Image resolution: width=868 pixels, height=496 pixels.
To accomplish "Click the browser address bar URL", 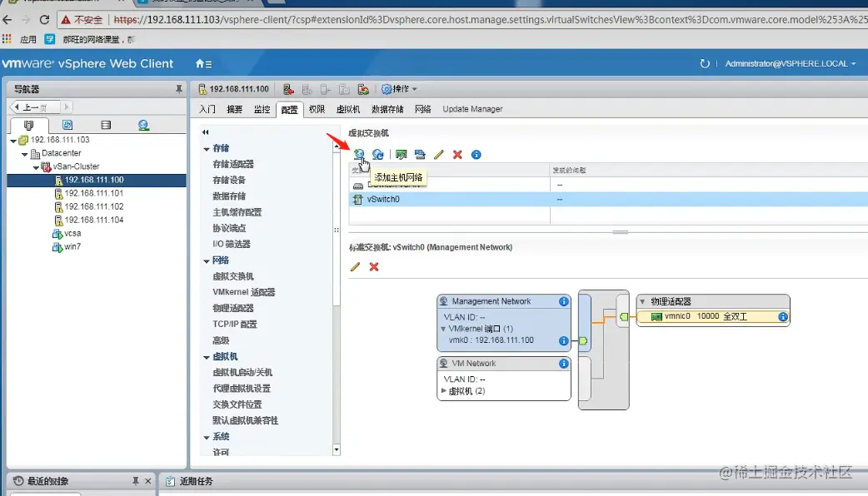I will [489, 20].
